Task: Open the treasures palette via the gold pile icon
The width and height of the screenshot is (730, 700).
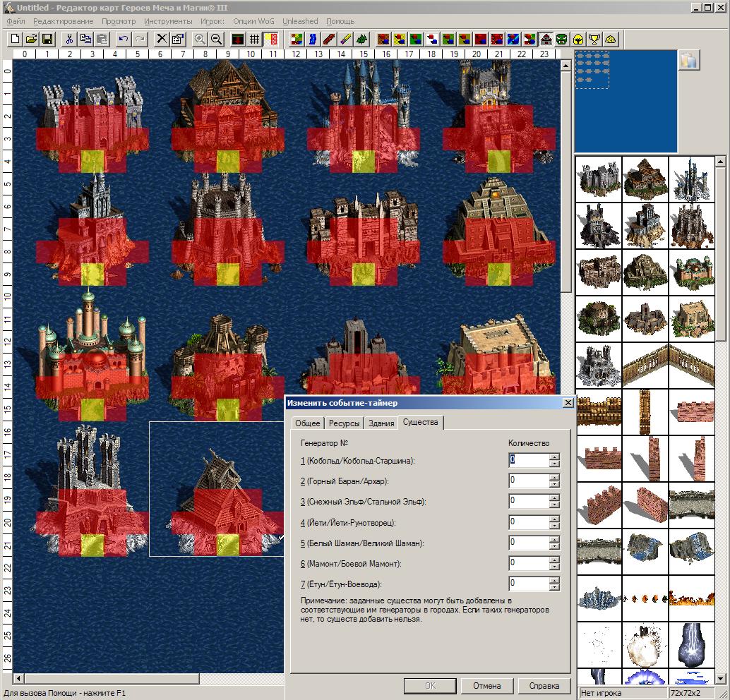Action: pos(611,39)
